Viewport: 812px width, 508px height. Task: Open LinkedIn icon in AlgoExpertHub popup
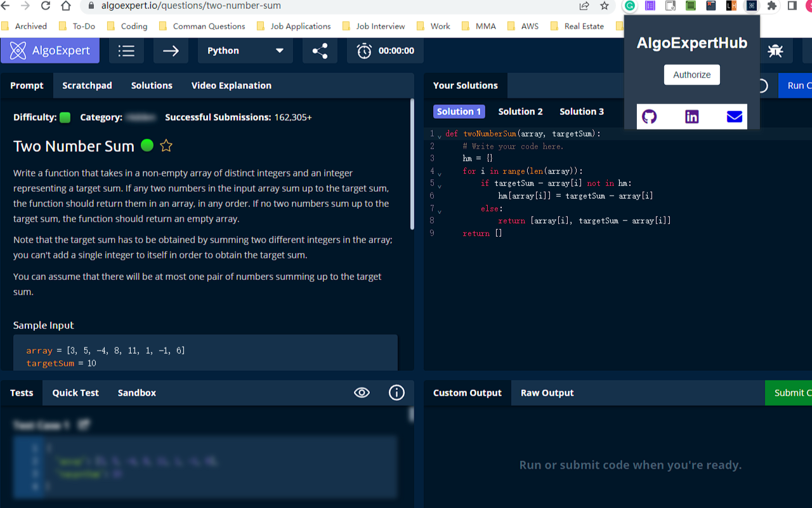tap(691, 117)
